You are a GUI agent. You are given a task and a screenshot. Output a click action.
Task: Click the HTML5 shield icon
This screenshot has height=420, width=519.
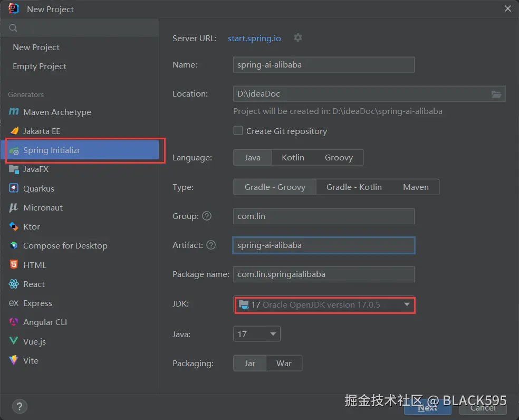[x=14, y=265]
